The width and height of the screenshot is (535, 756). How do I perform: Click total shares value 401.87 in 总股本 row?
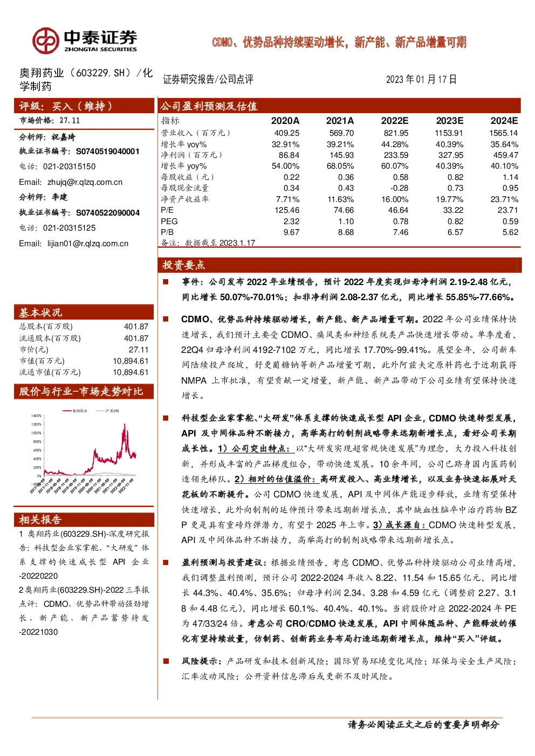click(x=136, y=327)
